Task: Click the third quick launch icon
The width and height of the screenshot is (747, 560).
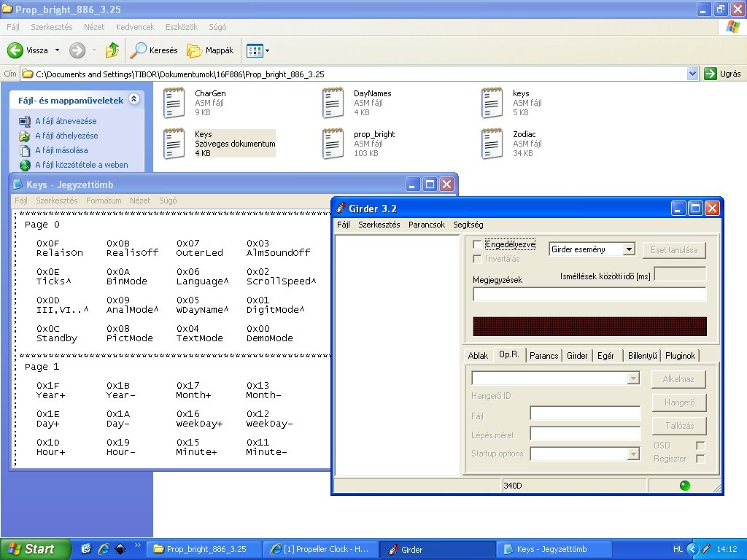Action: [x=120, y=549]
